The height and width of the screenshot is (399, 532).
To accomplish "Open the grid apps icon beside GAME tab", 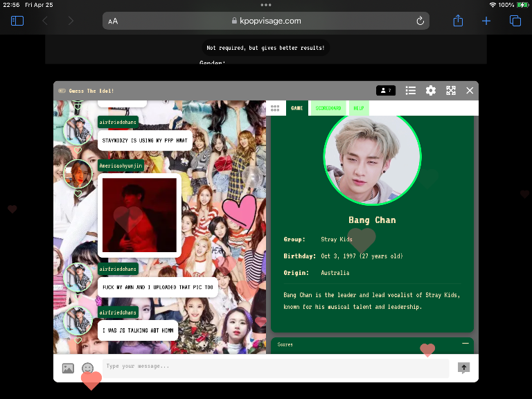I will (x=275, y=108).
